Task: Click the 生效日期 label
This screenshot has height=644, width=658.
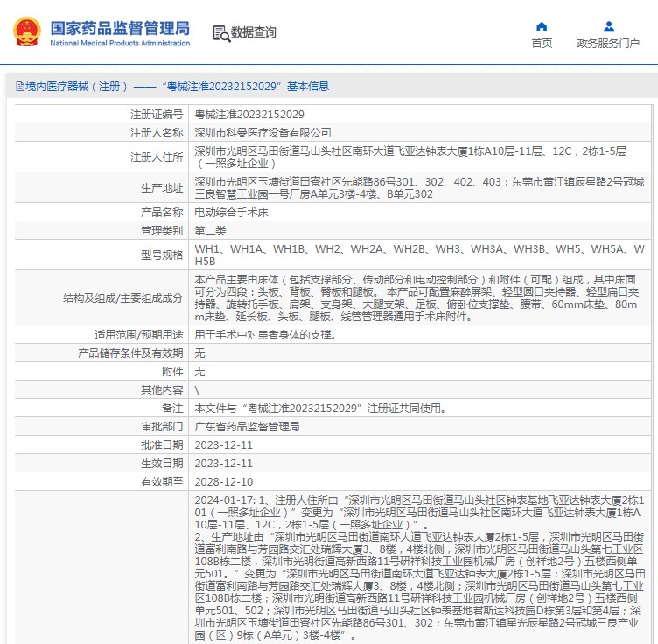Action: tap(162, 464)
